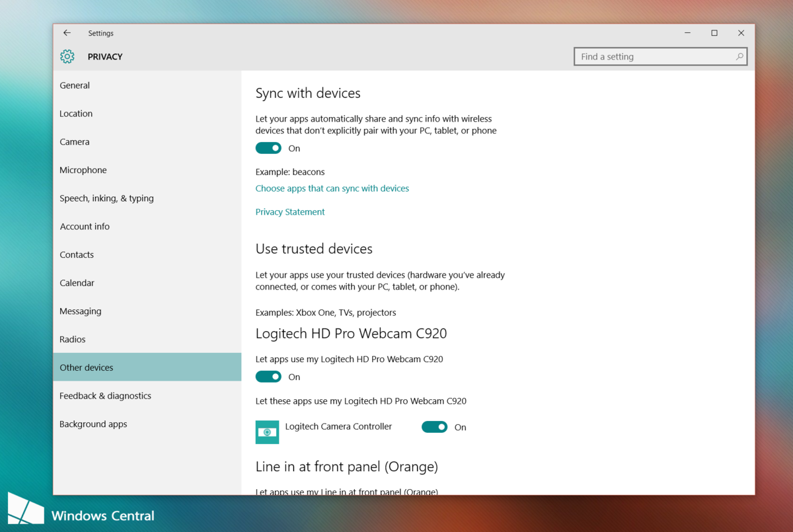
Task: Open General privacy section
Action: coord(147,85)
